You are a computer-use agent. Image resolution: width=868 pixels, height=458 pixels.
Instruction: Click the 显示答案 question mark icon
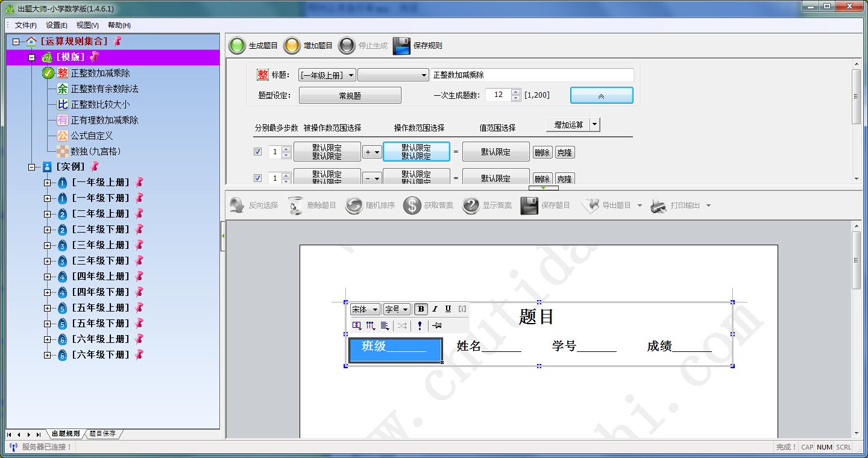[x=471, y=205]
